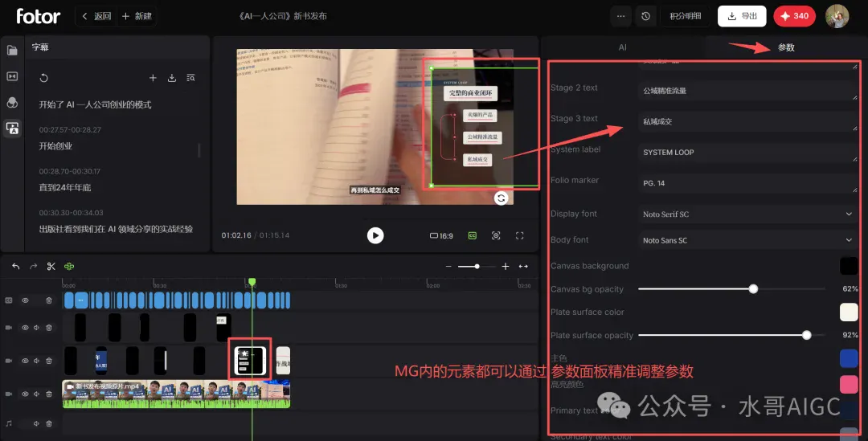This screenshot has width=868, height=441.
Task: Hide the 新书发布视频原片.mp4 track
Action: click(x=25, y=394)
